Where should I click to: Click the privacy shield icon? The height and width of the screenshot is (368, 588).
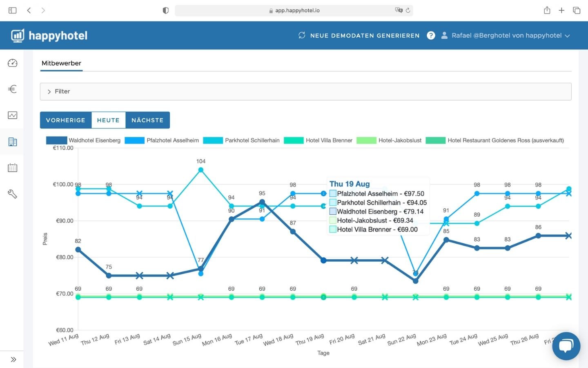point(165,10)
